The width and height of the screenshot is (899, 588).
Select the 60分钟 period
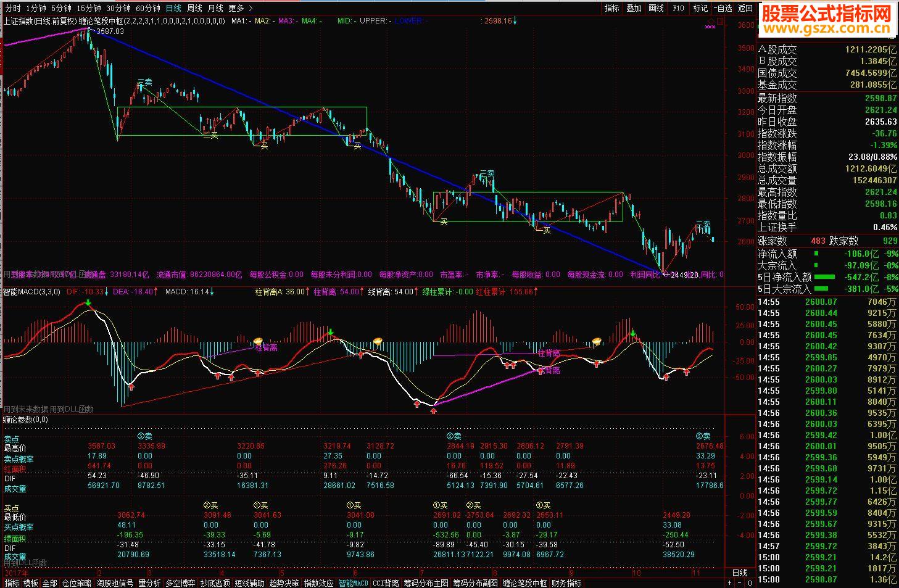147,8
